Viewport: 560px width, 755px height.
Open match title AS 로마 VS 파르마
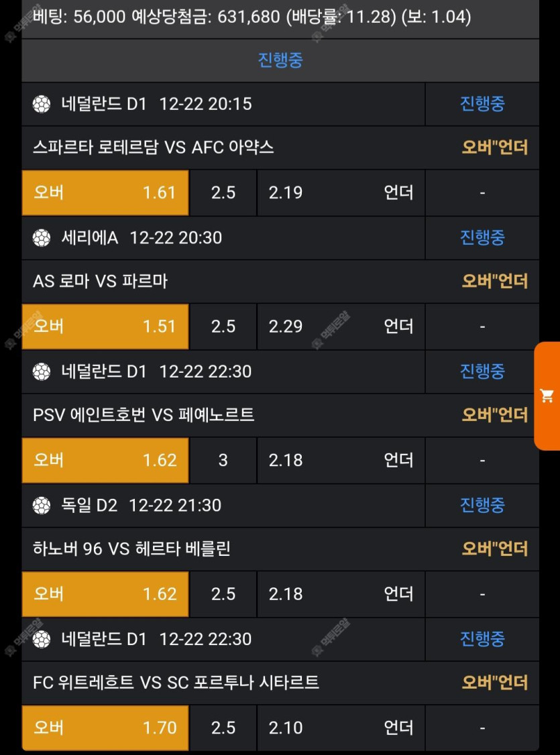[101, 281]
